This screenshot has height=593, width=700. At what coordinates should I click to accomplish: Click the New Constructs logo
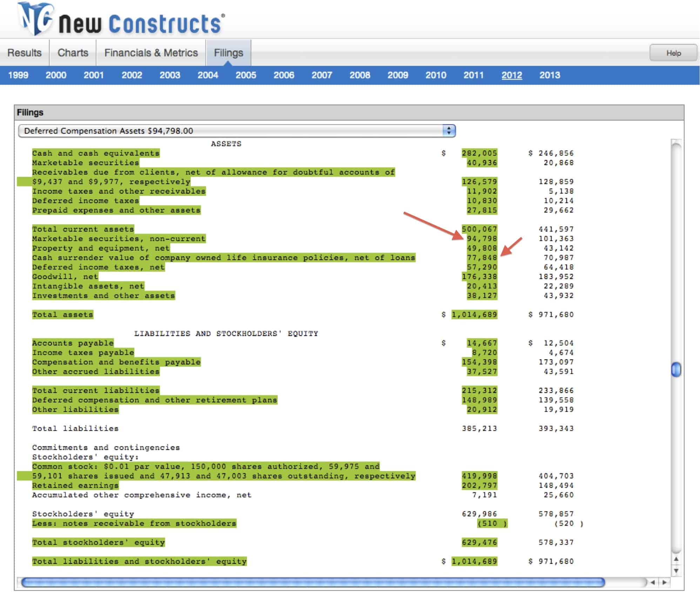[x=121, y=19]
